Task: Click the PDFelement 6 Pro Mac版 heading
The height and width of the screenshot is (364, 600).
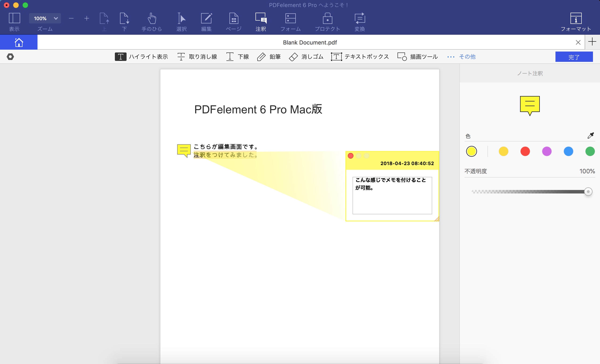Action: [x=258, y=109]
